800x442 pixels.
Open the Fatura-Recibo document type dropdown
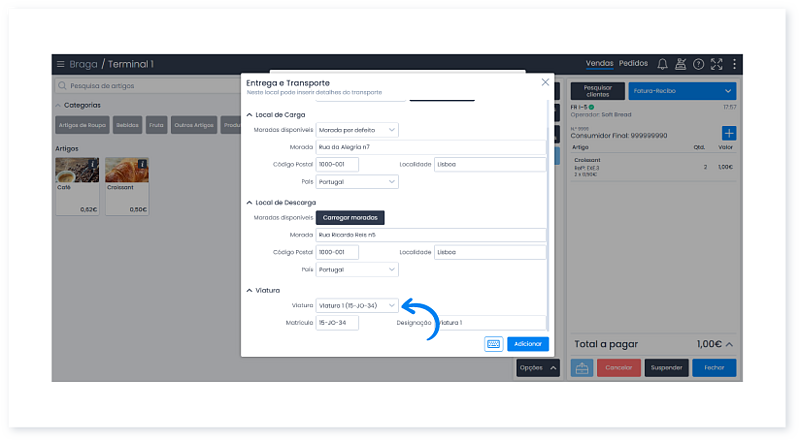pos(682,90)
